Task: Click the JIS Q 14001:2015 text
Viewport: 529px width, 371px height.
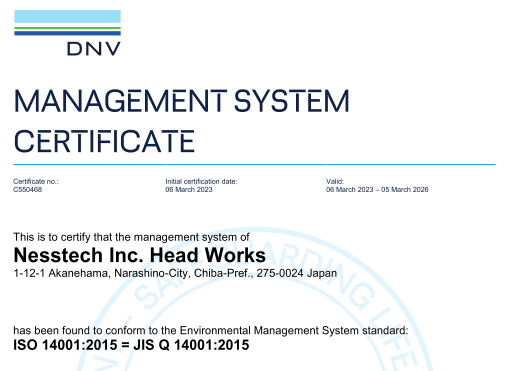Action: tap(191, 345)
